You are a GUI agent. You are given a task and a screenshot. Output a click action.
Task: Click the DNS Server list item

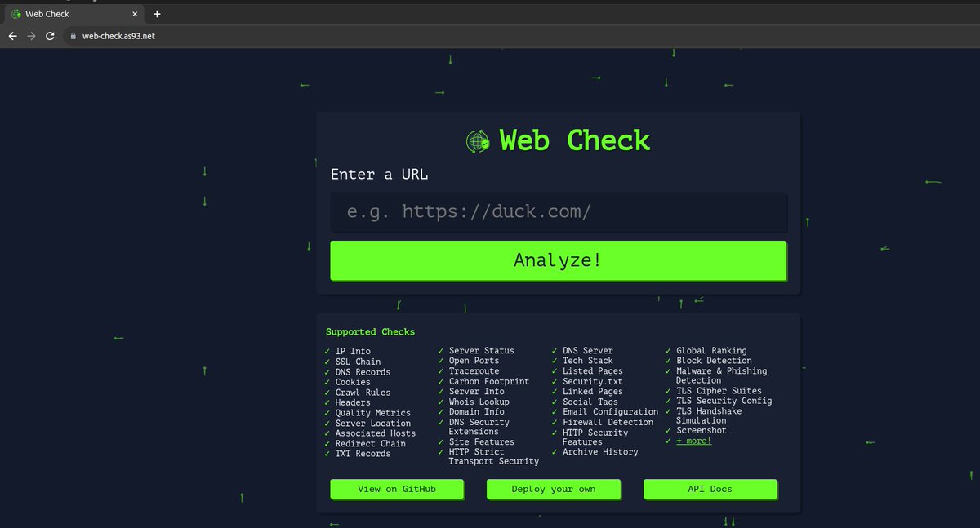588,351
